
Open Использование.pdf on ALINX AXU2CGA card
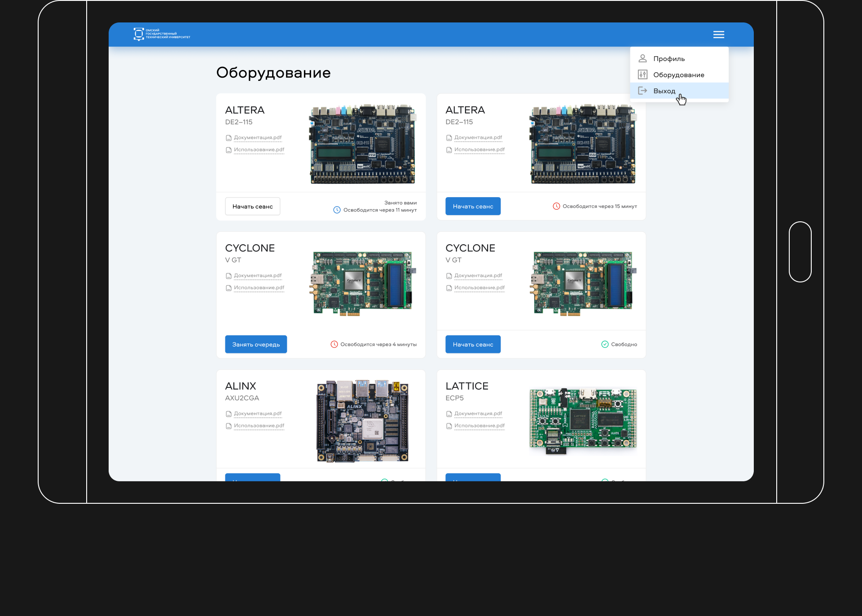pos(259,426)
